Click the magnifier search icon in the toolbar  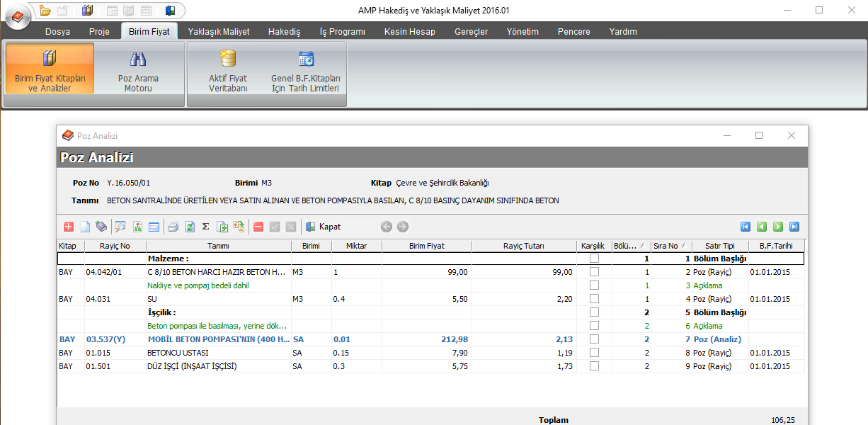click(x=120, y=227)
